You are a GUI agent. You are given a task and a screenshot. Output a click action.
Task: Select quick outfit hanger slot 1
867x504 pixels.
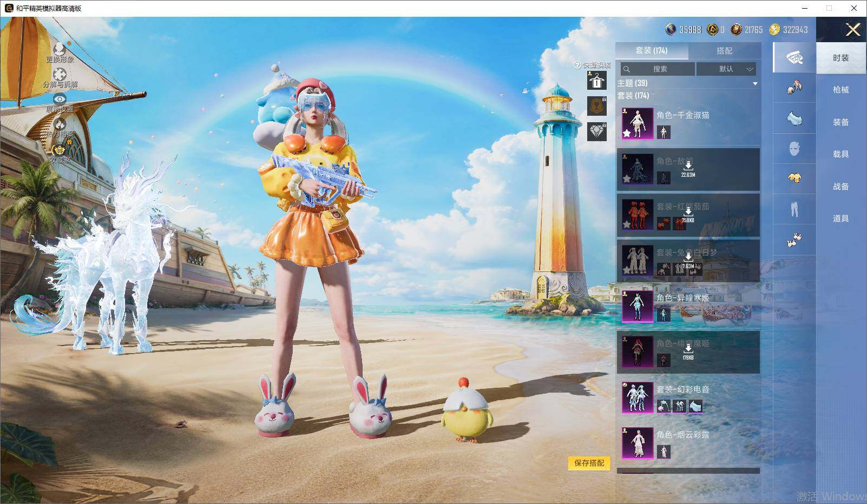coord(597,81)
